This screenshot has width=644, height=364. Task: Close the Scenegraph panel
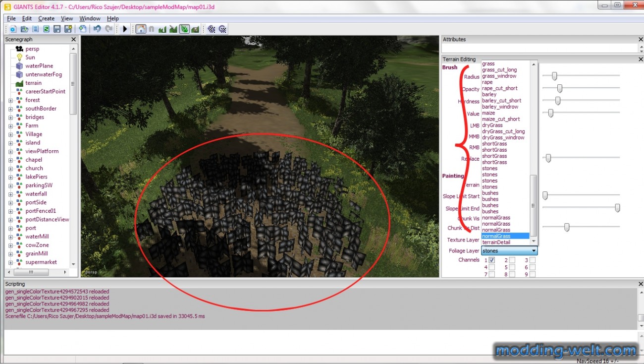click(73, 39)
